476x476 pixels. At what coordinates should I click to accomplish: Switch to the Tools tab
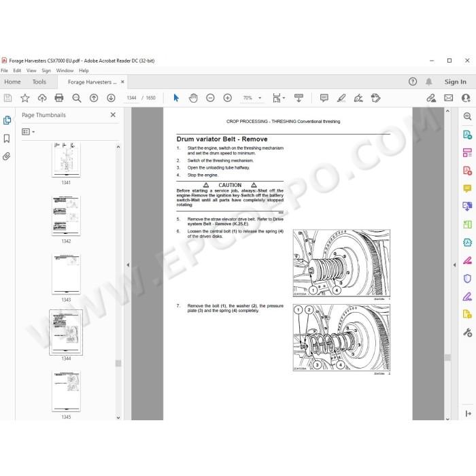39,82
